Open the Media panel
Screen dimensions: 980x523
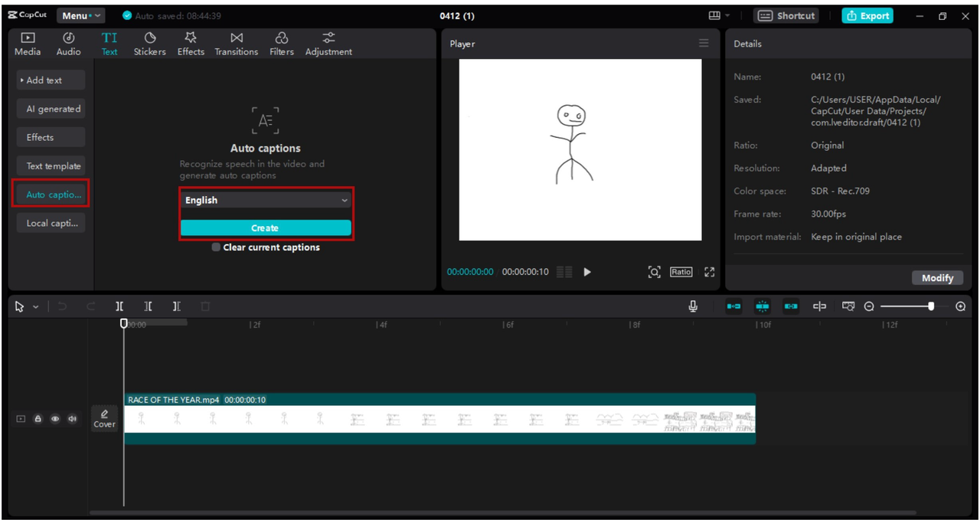28,44
